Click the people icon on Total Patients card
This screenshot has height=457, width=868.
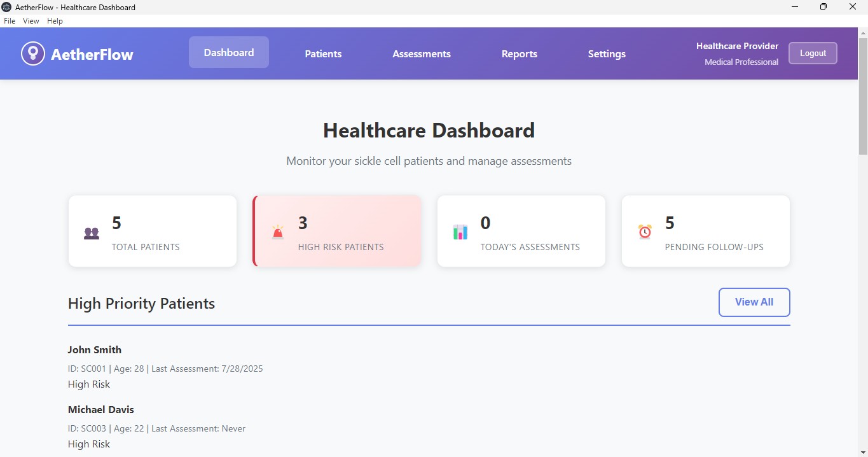(x=91, y=233)
